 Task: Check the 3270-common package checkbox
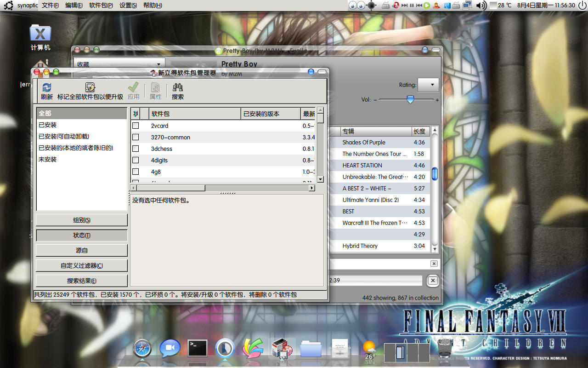click(x=136, y=137)
